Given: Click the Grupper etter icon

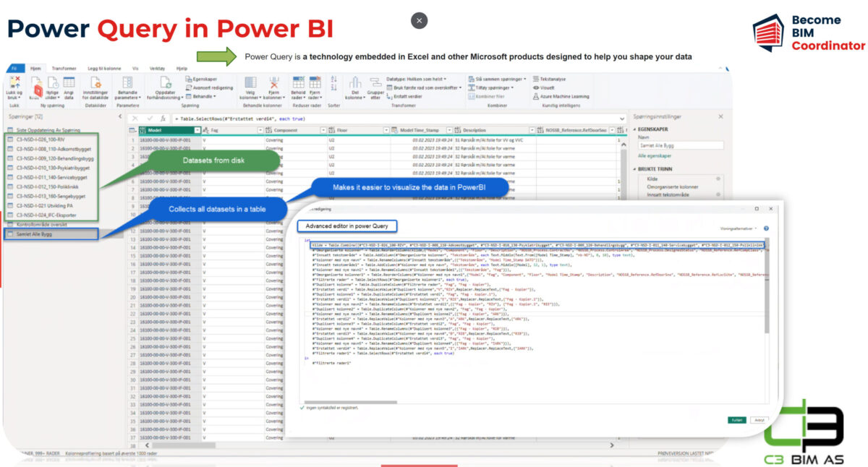Looking at the screenshot, I should 375,82.
